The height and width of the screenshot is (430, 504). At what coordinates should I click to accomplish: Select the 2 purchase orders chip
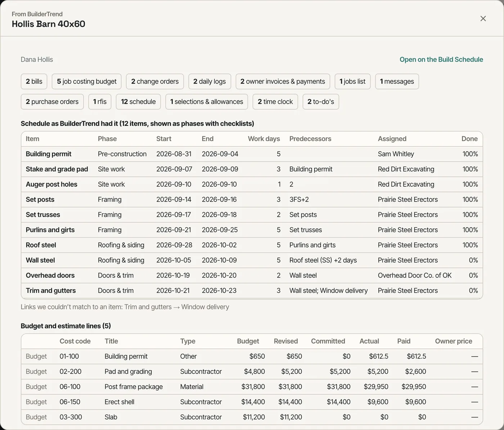click(52, 101)
